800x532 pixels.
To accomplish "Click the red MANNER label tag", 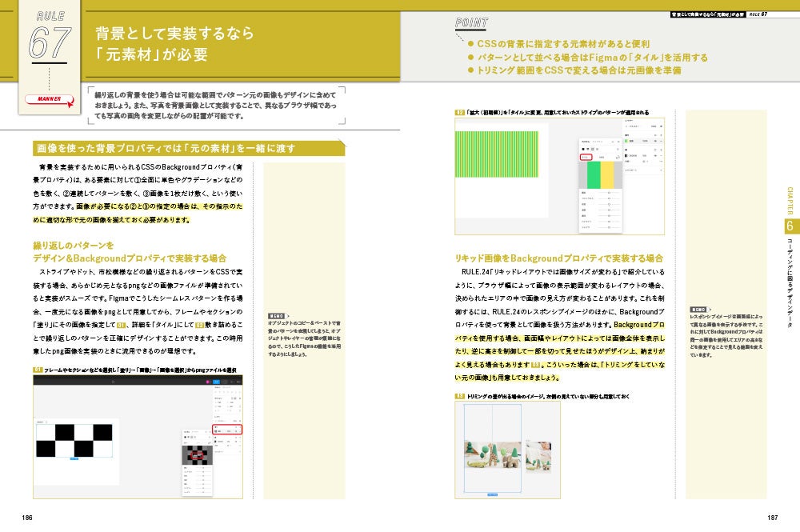I will pyautogui.click(x=49, y=99).
